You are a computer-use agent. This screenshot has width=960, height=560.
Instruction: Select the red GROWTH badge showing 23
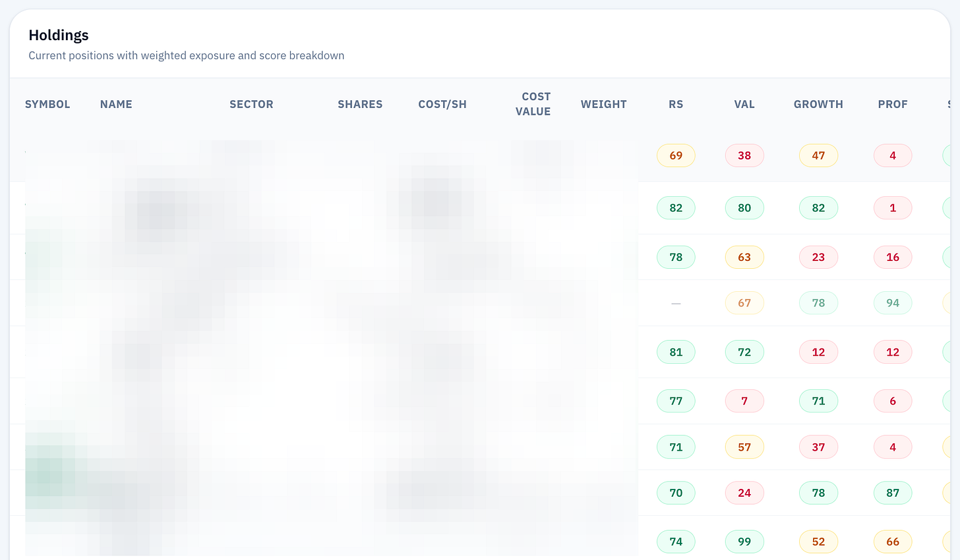point(818,257)
